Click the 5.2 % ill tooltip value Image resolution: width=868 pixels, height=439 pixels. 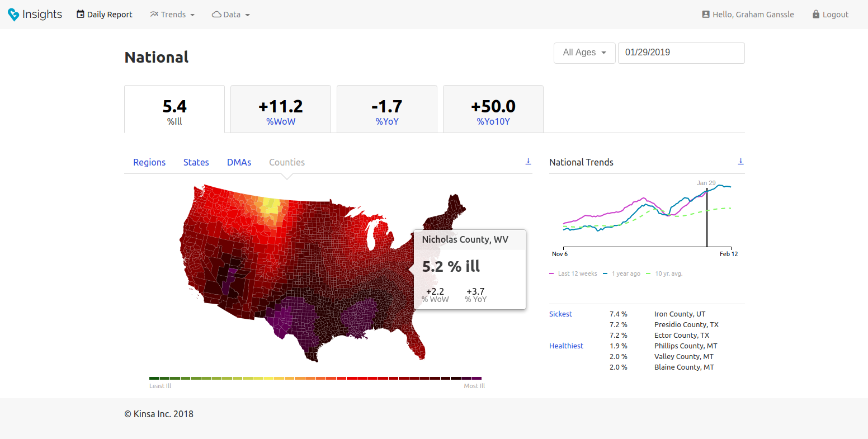click(451, 267)
